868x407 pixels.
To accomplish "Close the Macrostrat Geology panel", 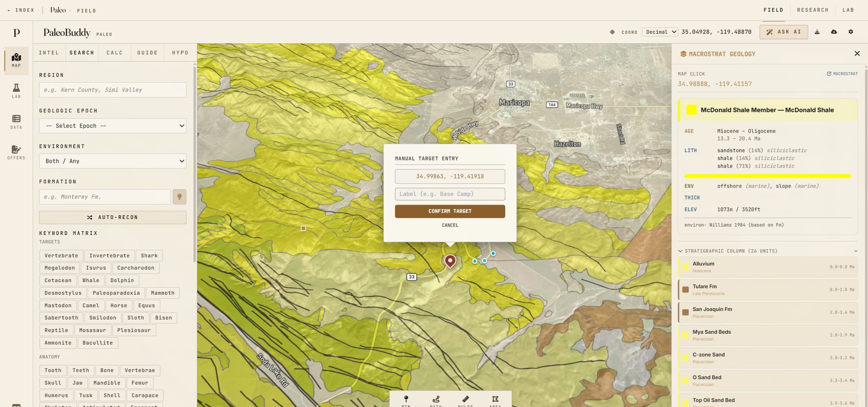I will point(857,54).
